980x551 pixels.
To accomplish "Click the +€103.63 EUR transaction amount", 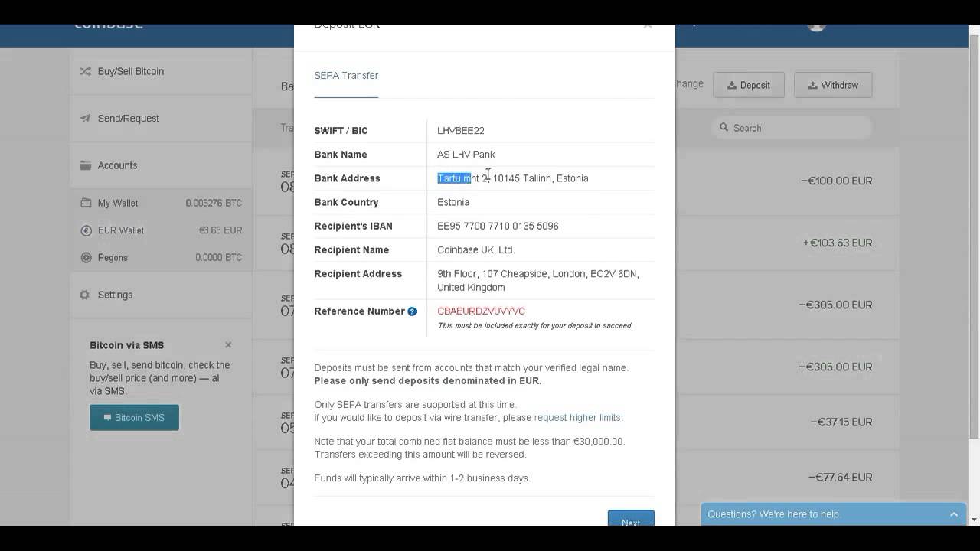I will coord(838,243).
